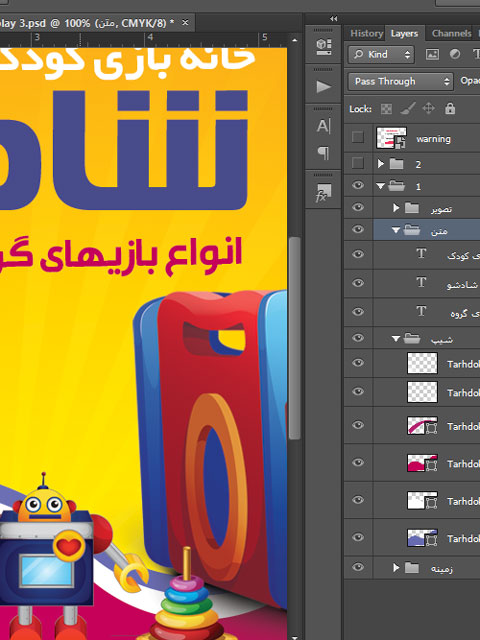Click the lock all padlock icon
480x640 pixels.
[450, 109]
